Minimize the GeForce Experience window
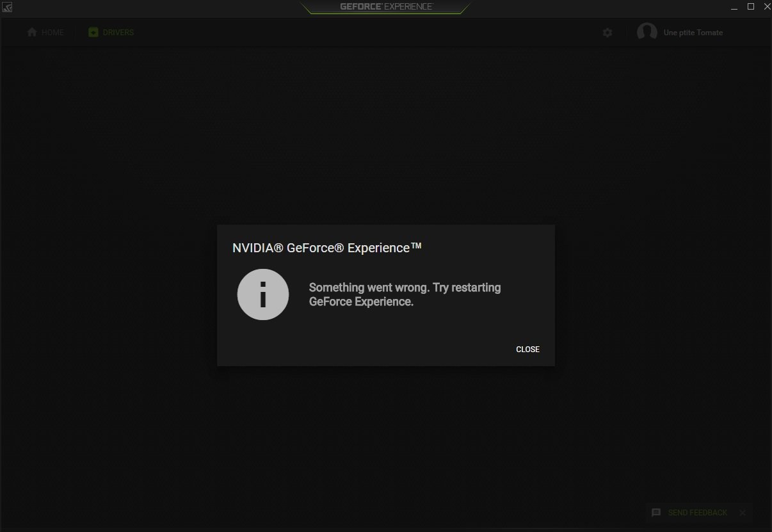 734,7
